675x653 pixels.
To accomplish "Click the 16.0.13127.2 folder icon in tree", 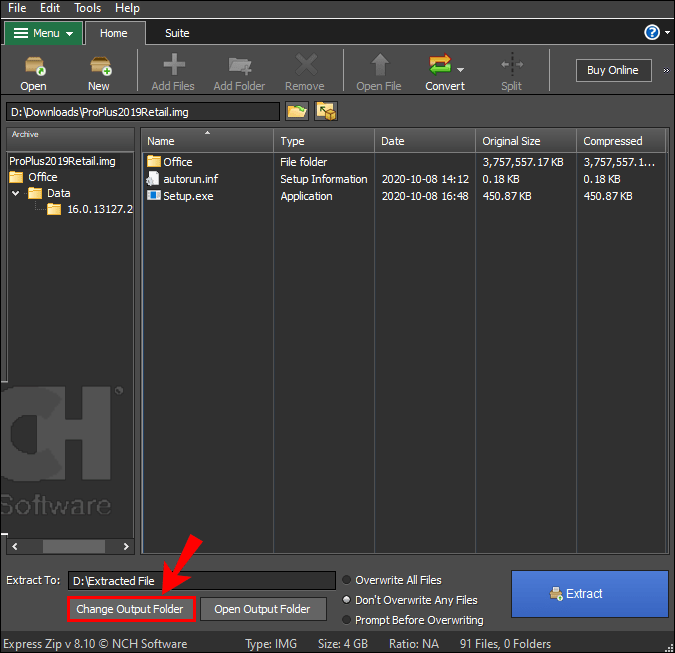I will tap(54, 209).
